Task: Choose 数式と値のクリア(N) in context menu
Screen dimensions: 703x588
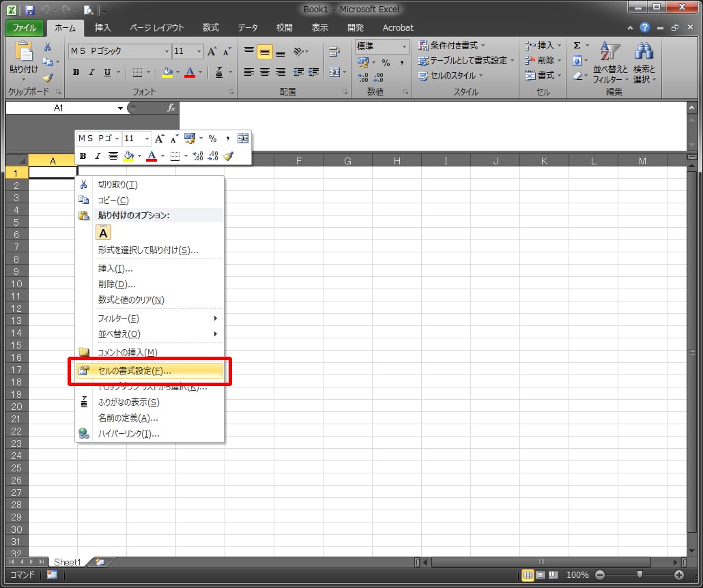Action: click(x=149, y=300)
